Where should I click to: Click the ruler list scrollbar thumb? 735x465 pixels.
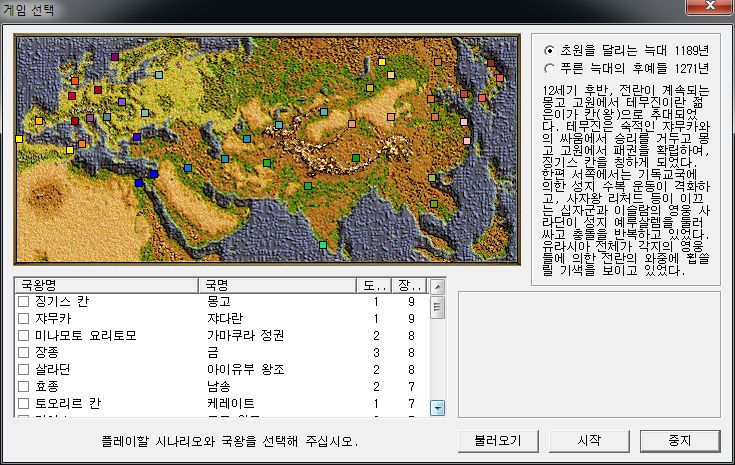coord(437,308)
